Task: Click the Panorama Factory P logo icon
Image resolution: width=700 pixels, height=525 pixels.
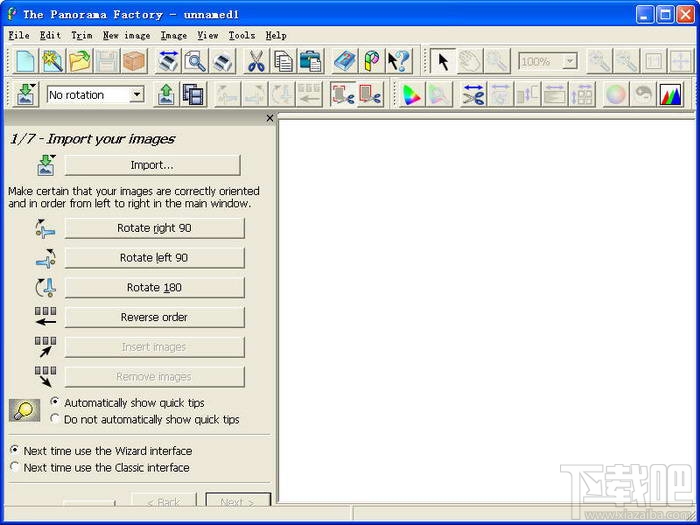Action: coord(371,61)
